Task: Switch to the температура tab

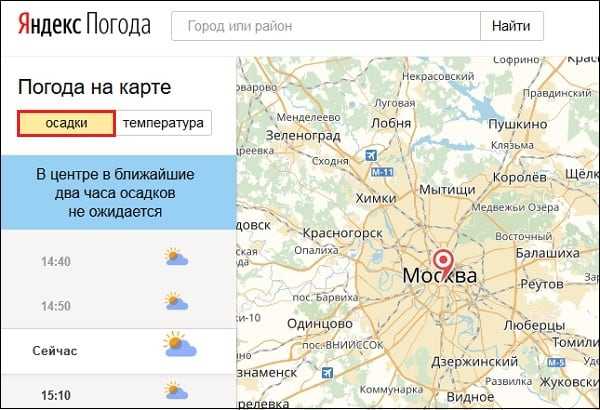Action: 163,123
